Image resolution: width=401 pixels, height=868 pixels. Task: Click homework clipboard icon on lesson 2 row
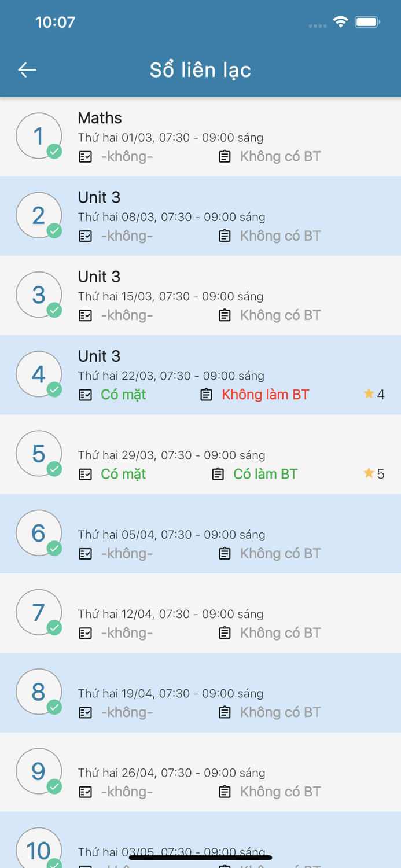click(x=225, y=236)
